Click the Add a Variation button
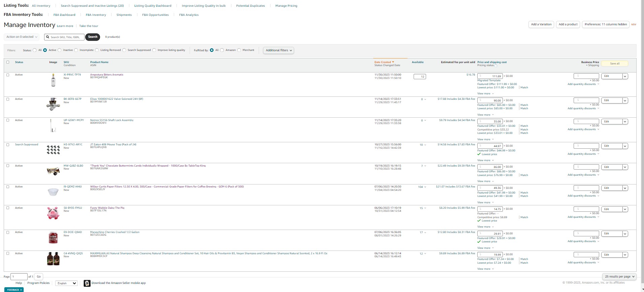 [x=541, y=24]
